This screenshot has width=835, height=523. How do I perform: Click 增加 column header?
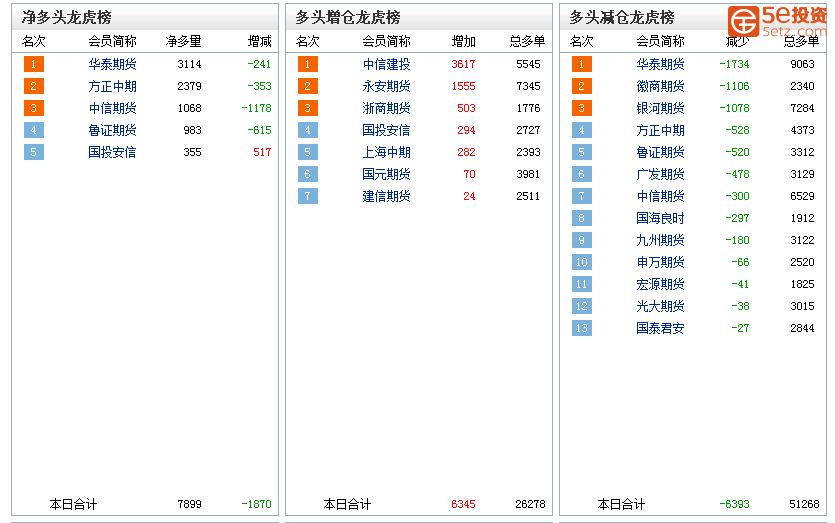tap(463, 41)
